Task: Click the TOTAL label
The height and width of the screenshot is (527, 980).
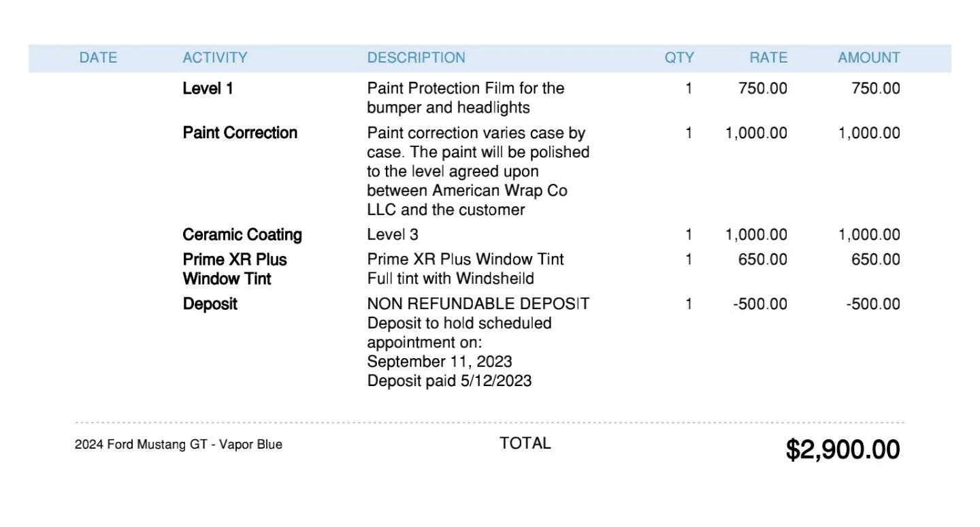Action: pos(525,443)
